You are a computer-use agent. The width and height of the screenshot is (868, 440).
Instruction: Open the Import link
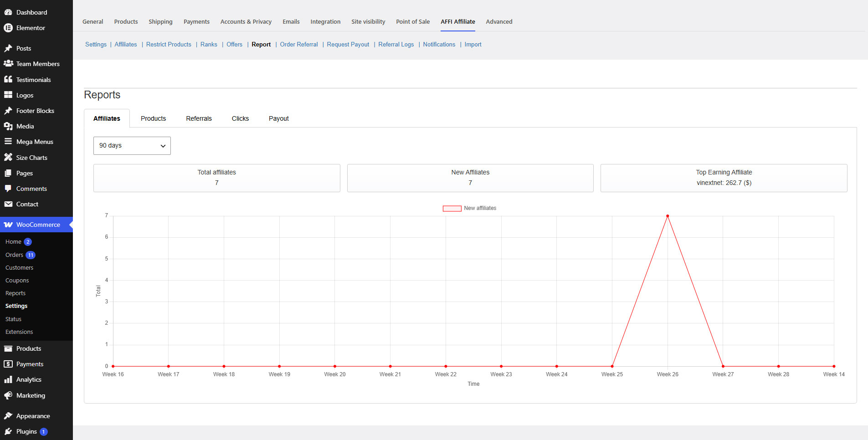tap(473, 44)
